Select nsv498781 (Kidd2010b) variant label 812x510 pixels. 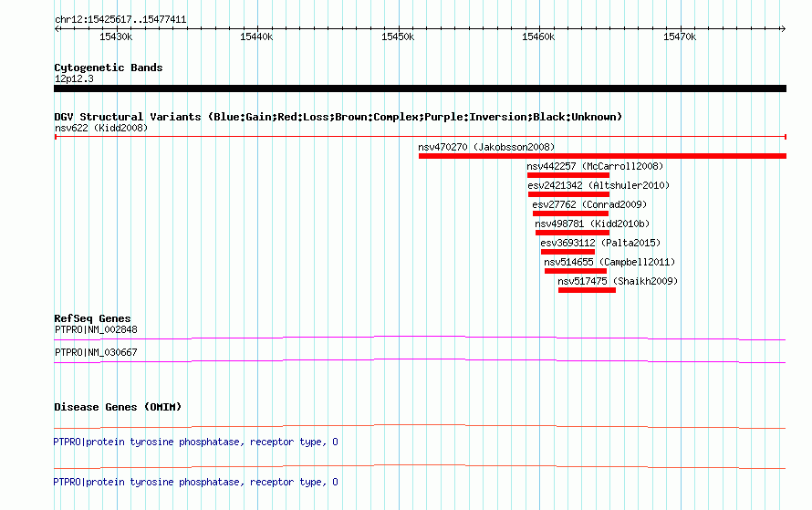coord(592,224)
